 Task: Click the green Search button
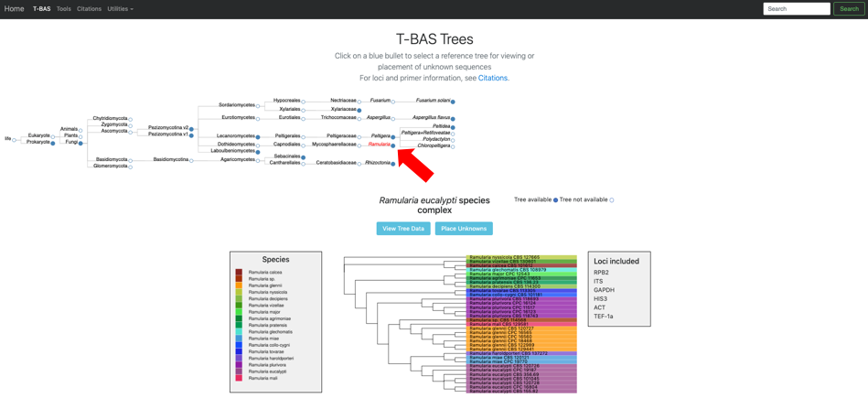coord(849,9)
